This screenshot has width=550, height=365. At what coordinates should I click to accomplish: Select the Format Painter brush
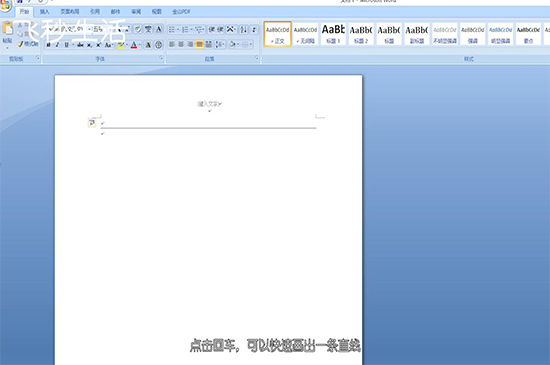(21, 44)
